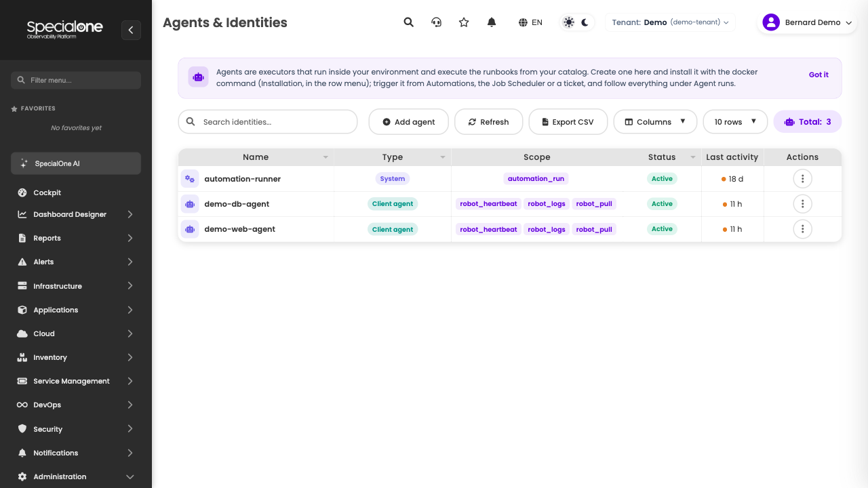868x488 pixels.
Task: Open actions menu for demo-db-agent
Action: point(802,204)
